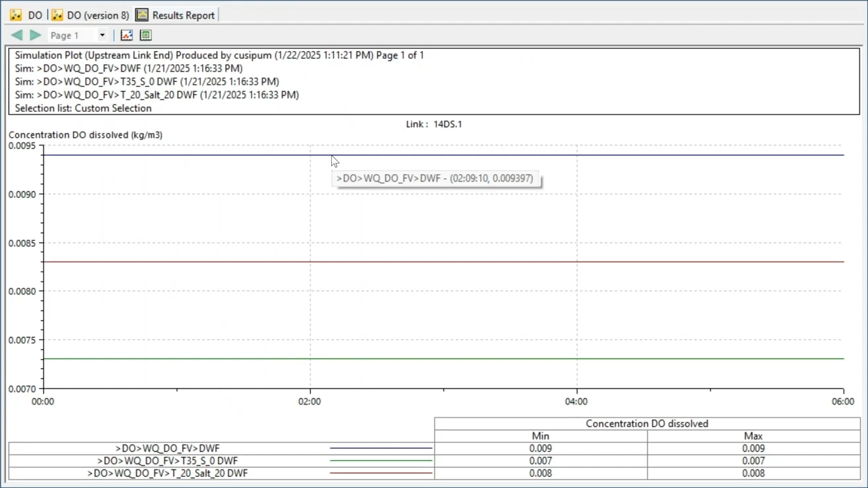Click the network icon beside first DO tab
868x488 pixels.
[x=16, y=15]
